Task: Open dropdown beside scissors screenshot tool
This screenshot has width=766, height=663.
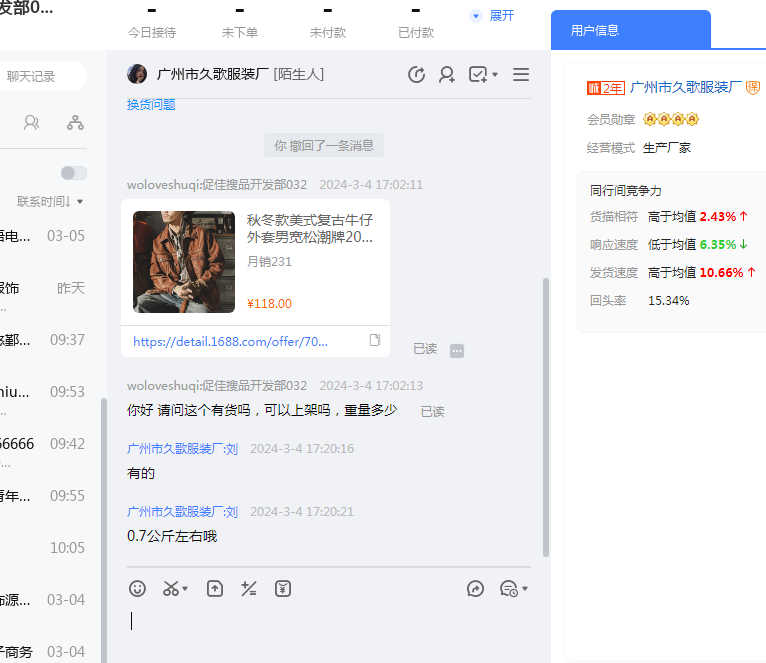Action: [x=186, y=589]
